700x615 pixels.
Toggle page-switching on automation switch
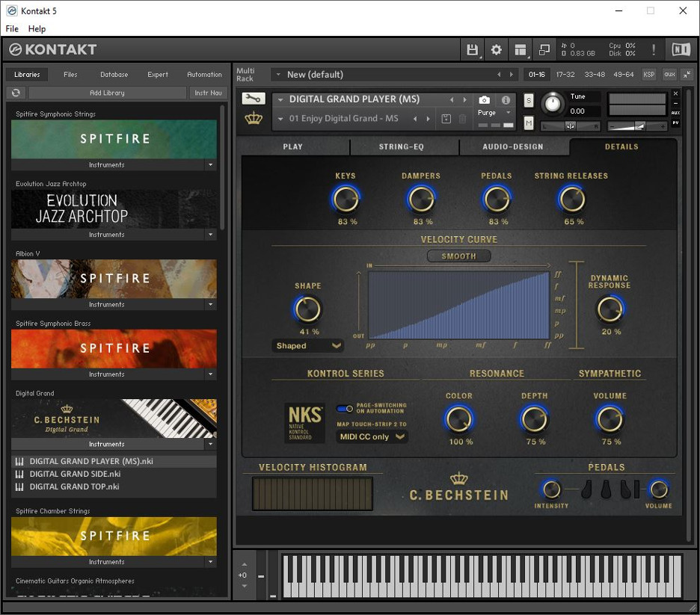[x=345, y=409]
